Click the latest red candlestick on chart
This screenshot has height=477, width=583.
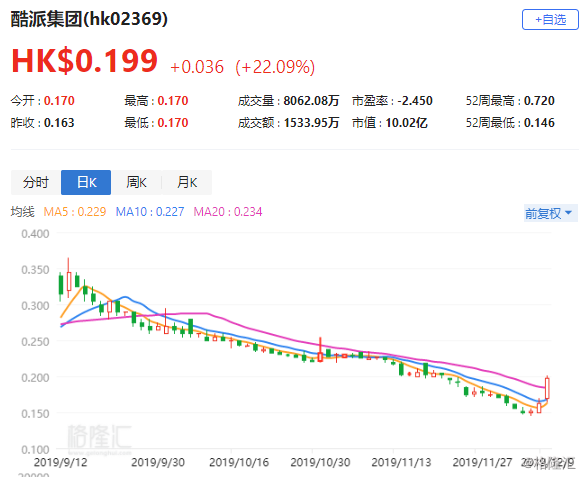click(x=547, y=387)
